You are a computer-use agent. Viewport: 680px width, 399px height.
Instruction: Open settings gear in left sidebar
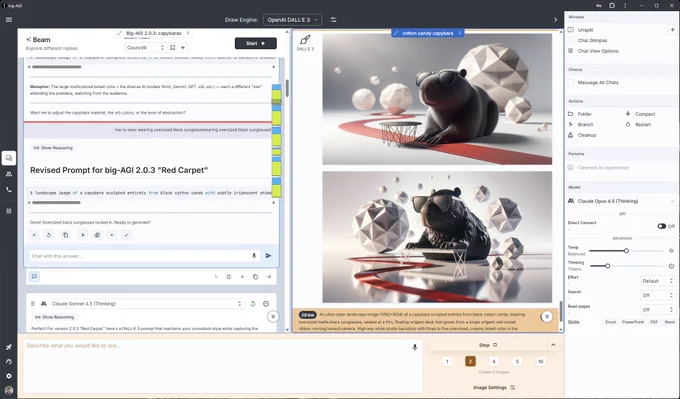tap(9, 376)
